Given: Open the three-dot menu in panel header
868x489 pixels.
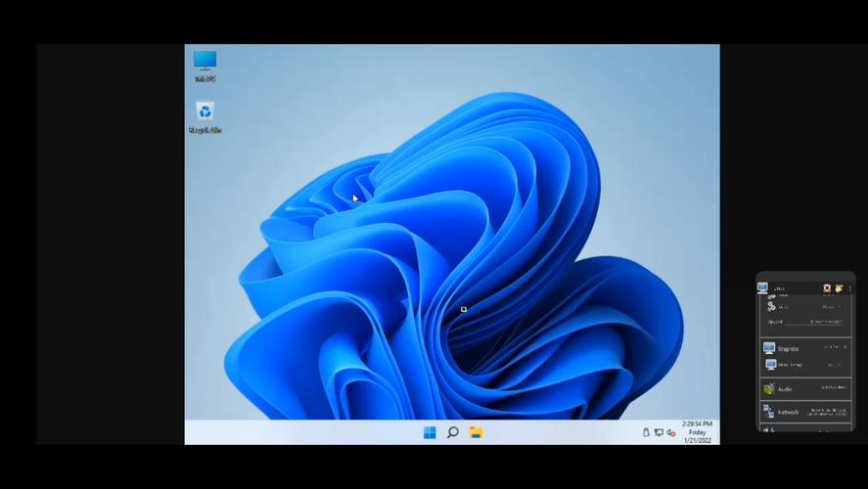Looking at the screenshot, I should click(849, 289).
